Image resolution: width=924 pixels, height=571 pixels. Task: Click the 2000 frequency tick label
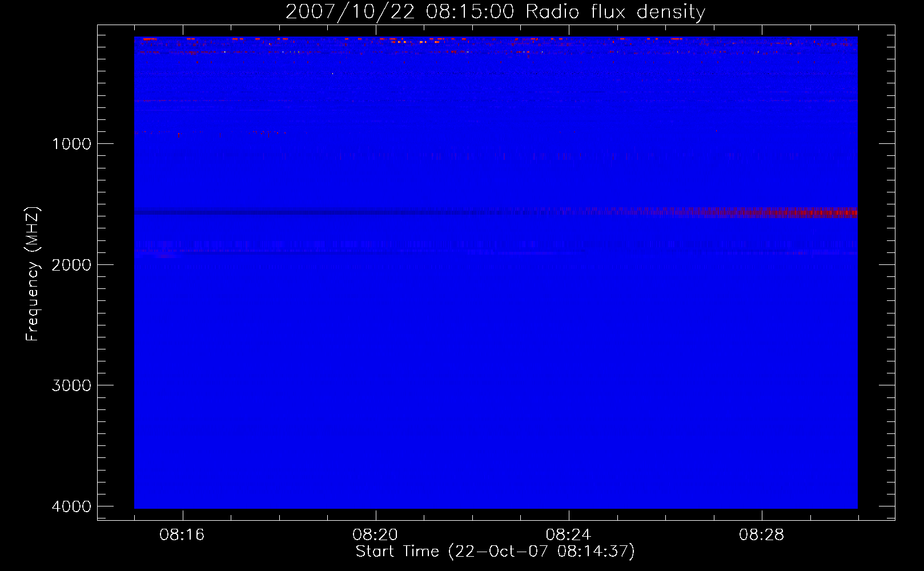pyautogui.click(x=71, y=265)
